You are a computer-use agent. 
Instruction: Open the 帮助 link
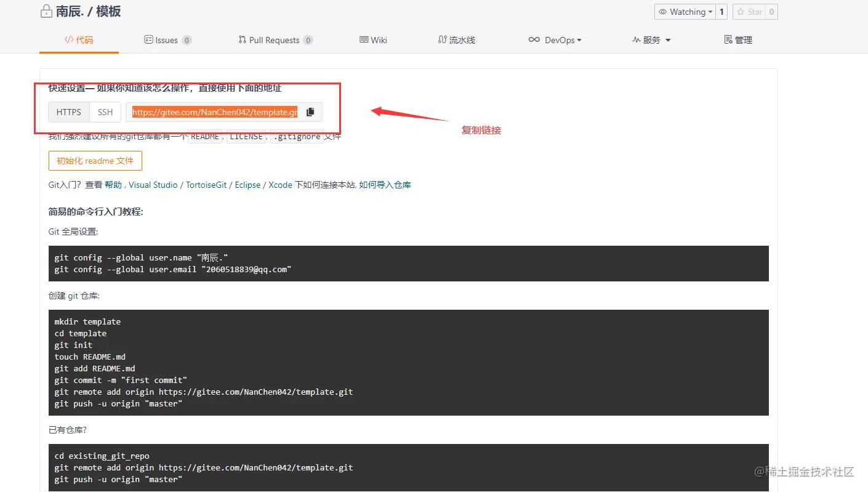click(113, 185)
